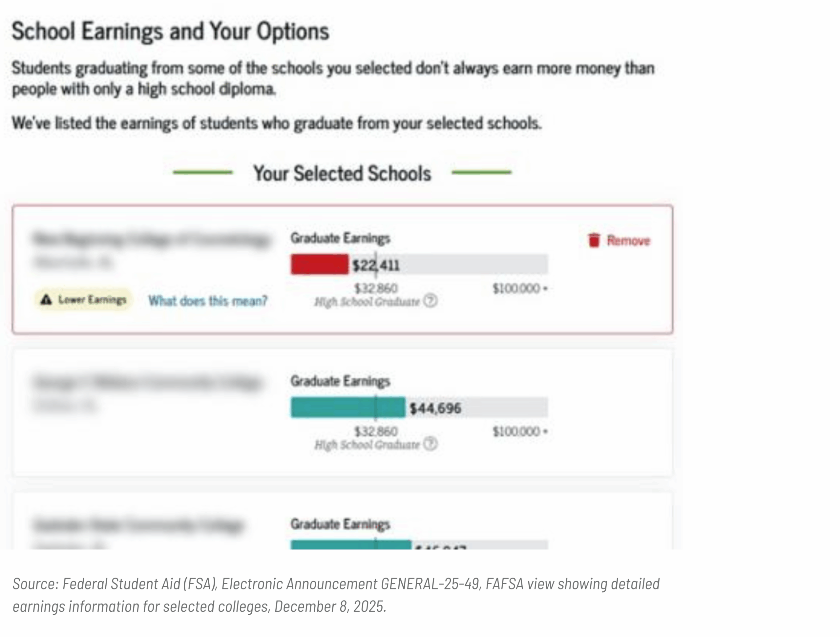Click the 'Lower Earnings' badge text
Image resolution: width=840 pixels, height=637 pixels.
(x=92, y=300)
